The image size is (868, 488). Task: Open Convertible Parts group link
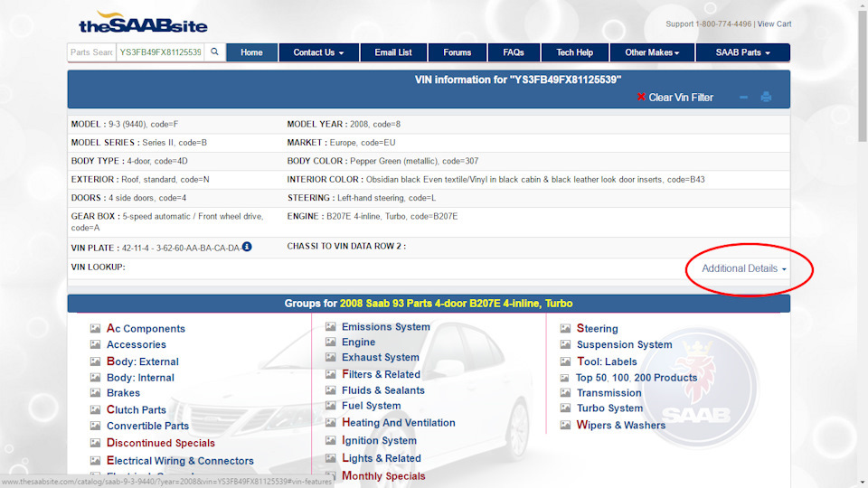[x=147, y=426]
